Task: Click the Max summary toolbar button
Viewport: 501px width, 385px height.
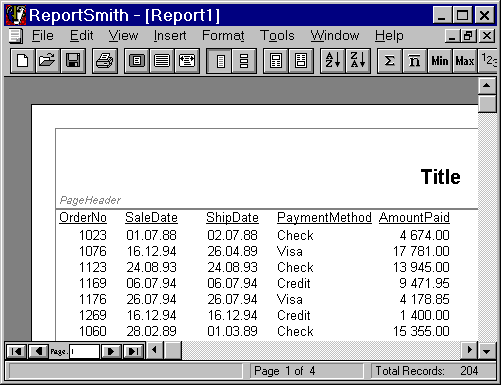Action: click(465, 61)
